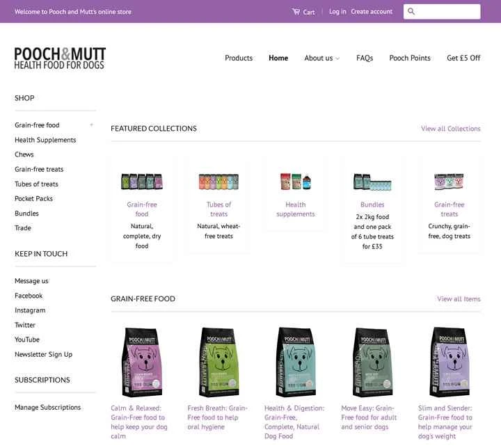The image size is (501, 448).
Task: Open the Bundles collection image
Action: point(372,182)
